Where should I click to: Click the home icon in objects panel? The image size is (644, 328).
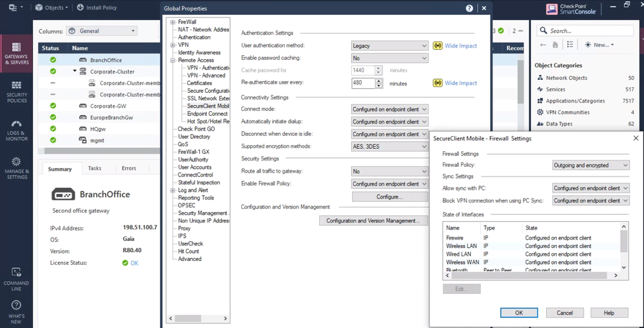[555, 44]
